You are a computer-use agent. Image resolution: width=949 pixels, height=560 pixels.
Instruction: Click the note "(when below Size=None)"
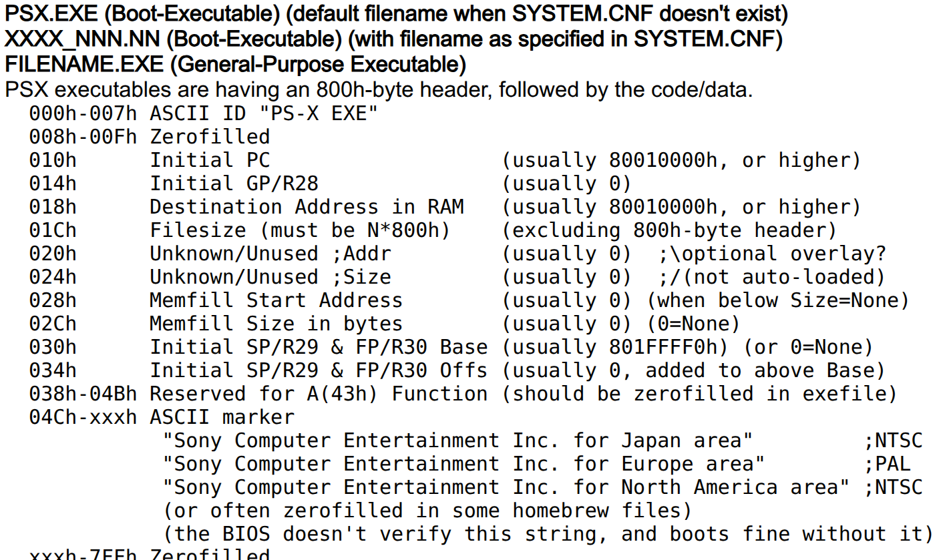coord(778,300)
